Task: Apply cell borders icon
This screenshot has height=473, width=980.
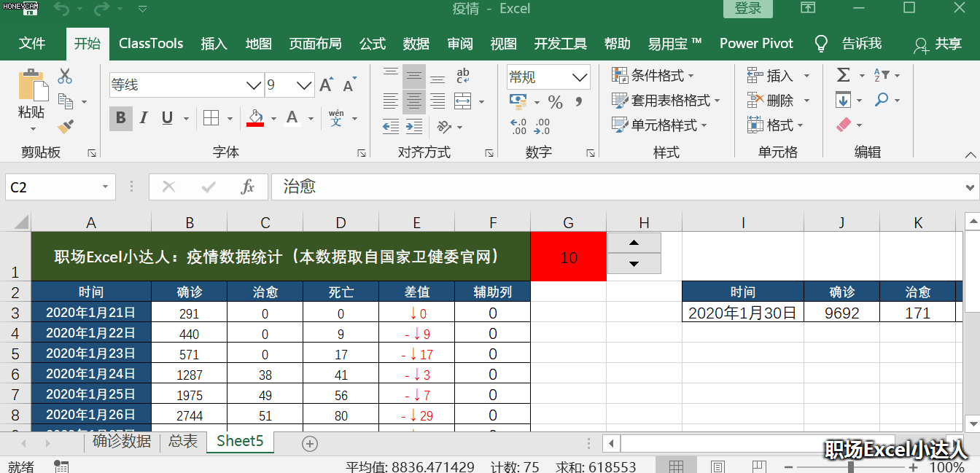Action: click(211, 118)
